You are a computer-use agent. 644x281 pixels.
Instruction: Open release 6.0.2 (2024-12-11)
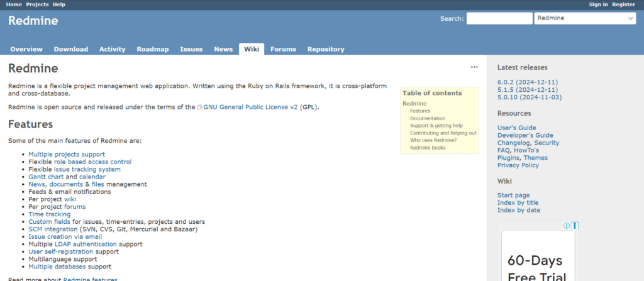(528, 82)
